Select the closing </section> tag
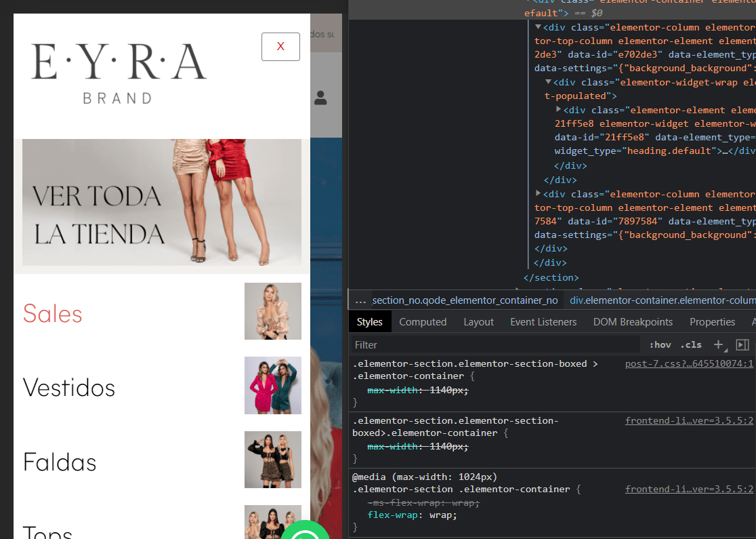This screenshot has height=539, width=756. [551, 277]
